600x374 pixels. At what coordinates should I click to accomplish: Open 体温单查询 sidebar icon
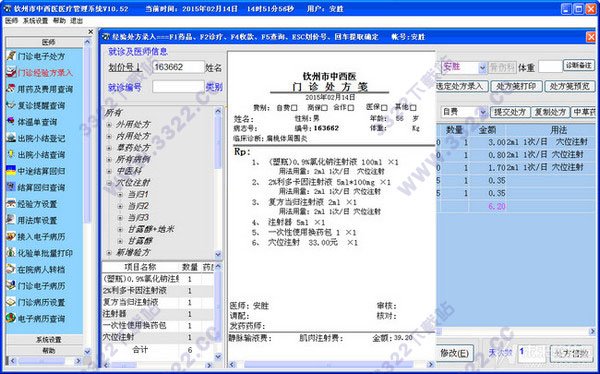click(11, 122)
